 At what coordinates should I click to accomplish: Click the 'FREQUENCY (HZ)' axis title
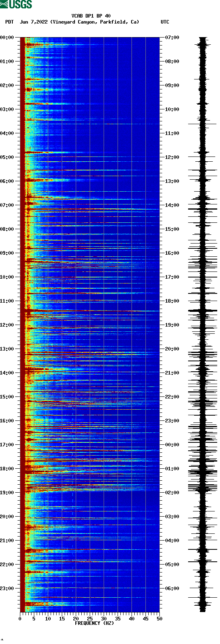coord(94,623)
